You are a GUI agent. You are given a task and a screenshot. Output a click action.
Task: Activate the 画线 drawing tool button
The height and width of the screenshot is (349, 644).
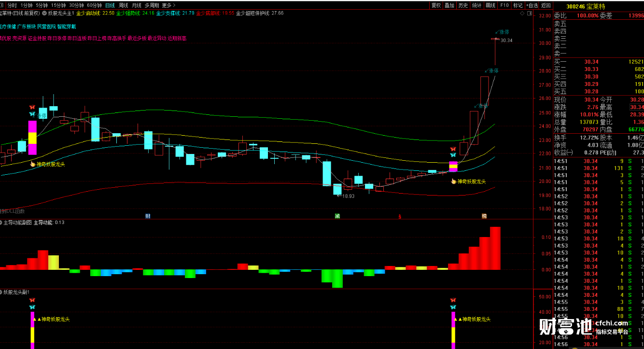tap(490, 5)
